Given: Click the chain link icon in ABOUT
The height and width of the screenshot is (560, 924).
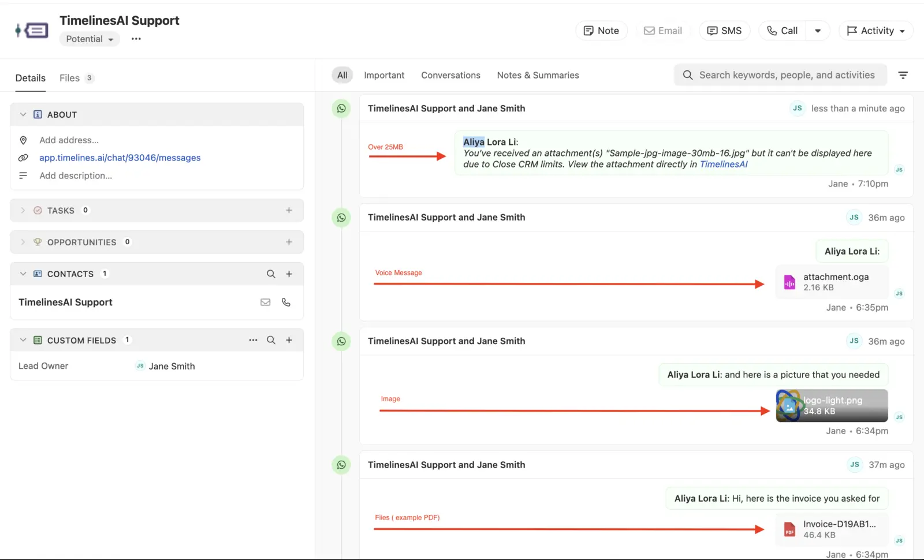Looking at the screenshot, I should click(23, 158).
